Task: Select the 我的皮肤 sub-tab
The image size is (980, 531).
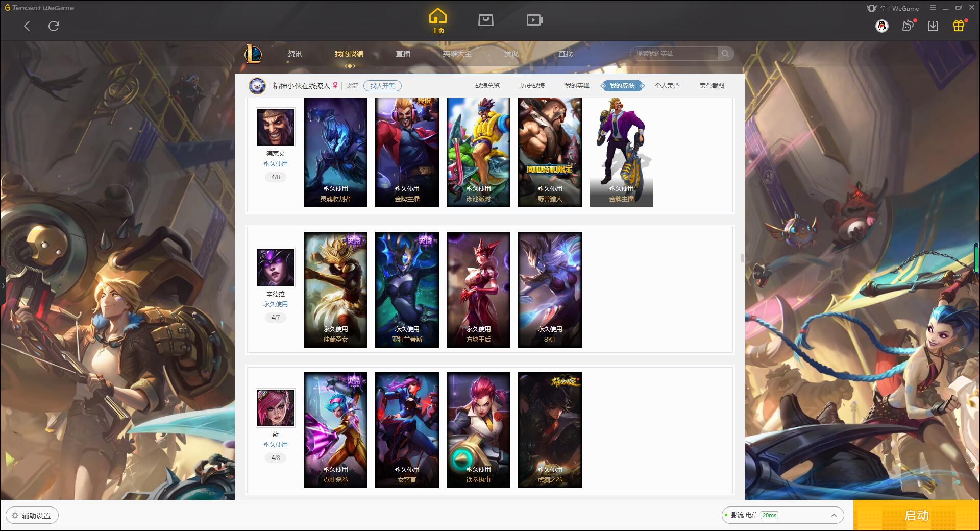Action: (x=622, y=86)
